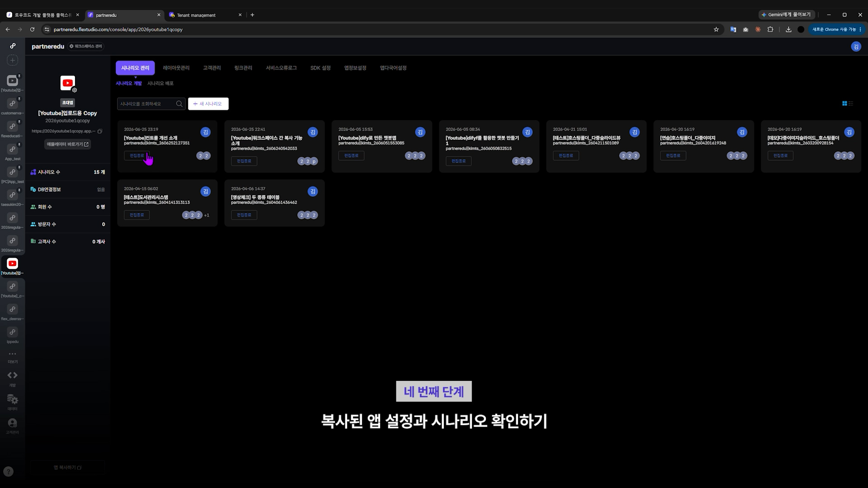Select the 시나리오 개발 sub-tab
This screenshot has width=868, height=488.
(129, 84)
